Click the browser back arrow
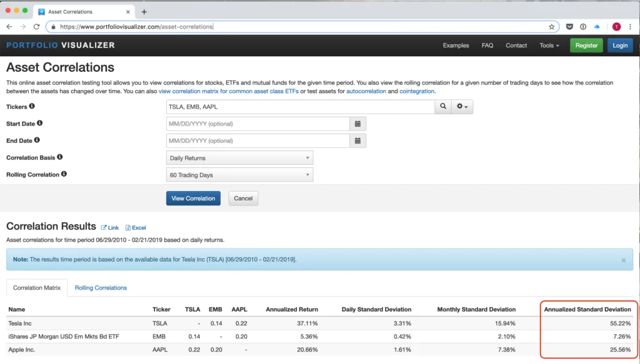The width and height of the screenshot is (640, 364). 9,26
